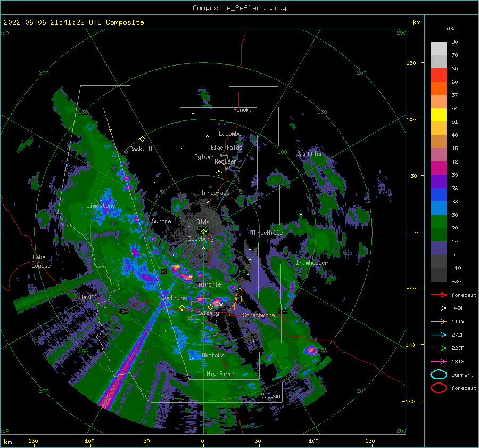Click the Blackfalds city label

pyautogui.click(x=226, y=148)
